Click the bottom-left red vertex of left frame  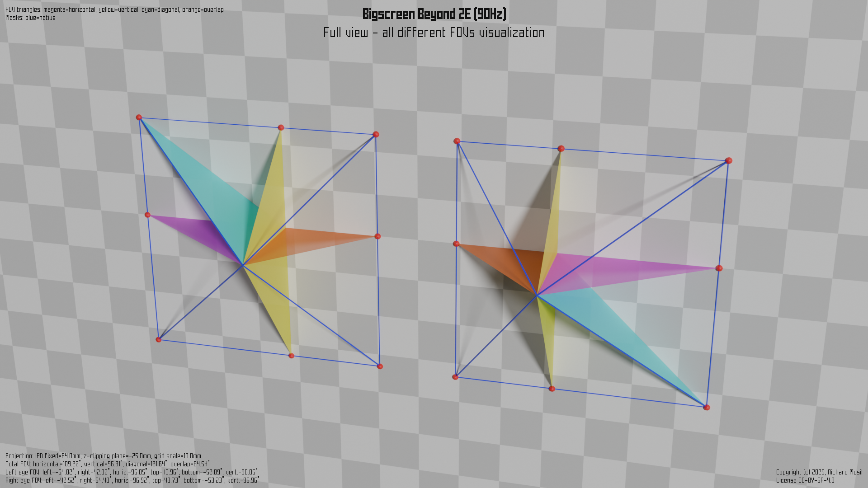pos(158,339)
